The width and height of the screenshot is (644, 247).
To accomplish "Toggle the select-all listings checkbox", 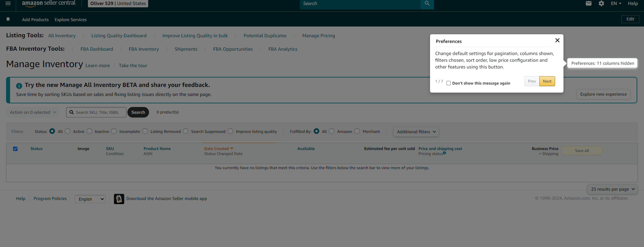I will click(x=15, y=149).
